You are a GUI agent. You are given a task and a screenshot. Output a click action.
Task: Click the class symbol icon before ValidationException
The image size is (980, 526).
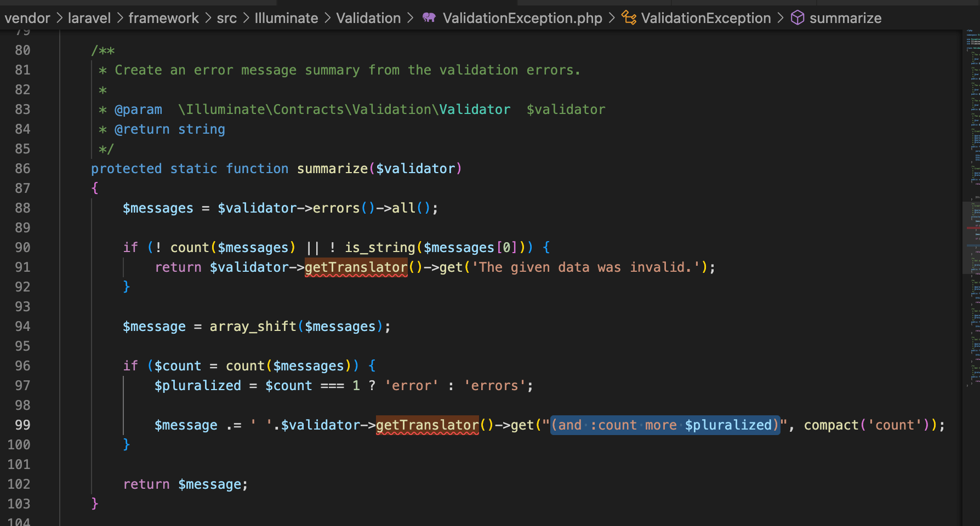[629, 18]
